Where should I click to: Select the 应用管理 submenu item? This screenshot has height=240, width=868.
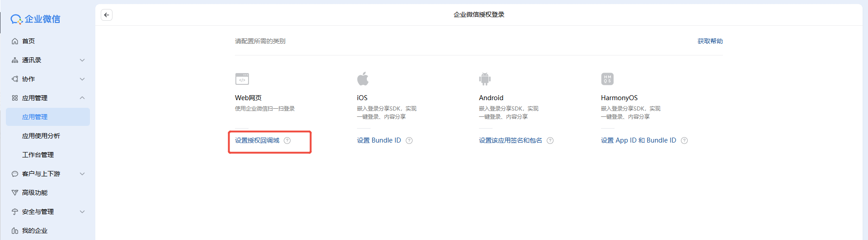[x=48, y=117]
